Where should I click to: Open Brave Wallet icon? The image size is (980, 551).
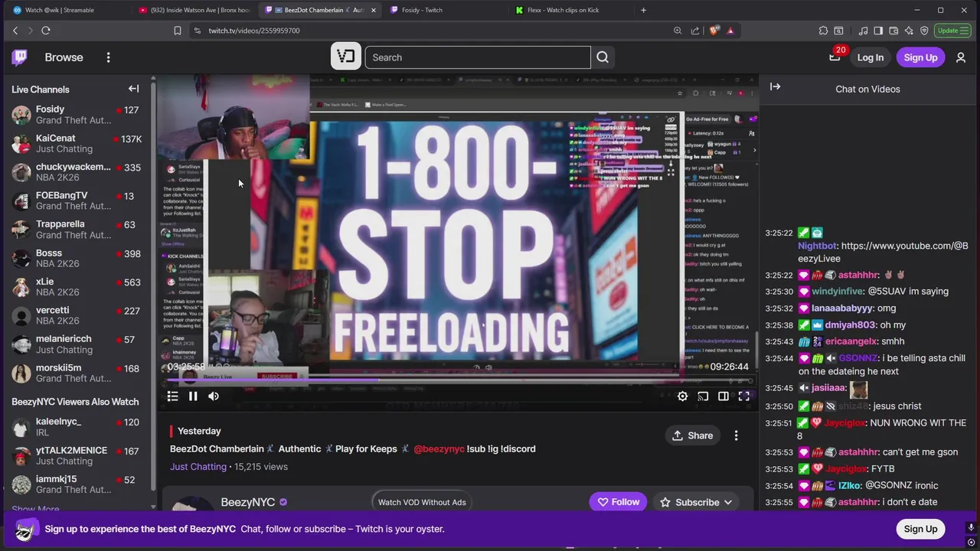[x=893, y=31]
